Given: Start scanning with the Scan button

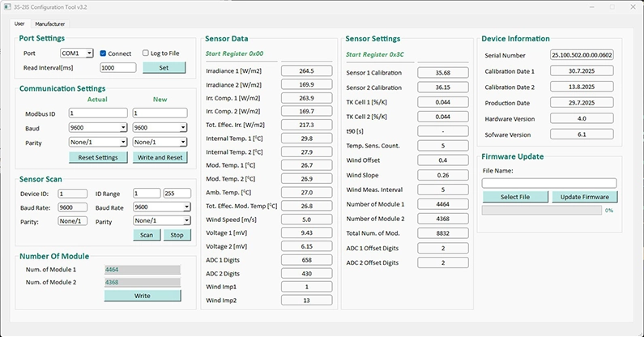Looking at the screenshot, I should (146, 235).
